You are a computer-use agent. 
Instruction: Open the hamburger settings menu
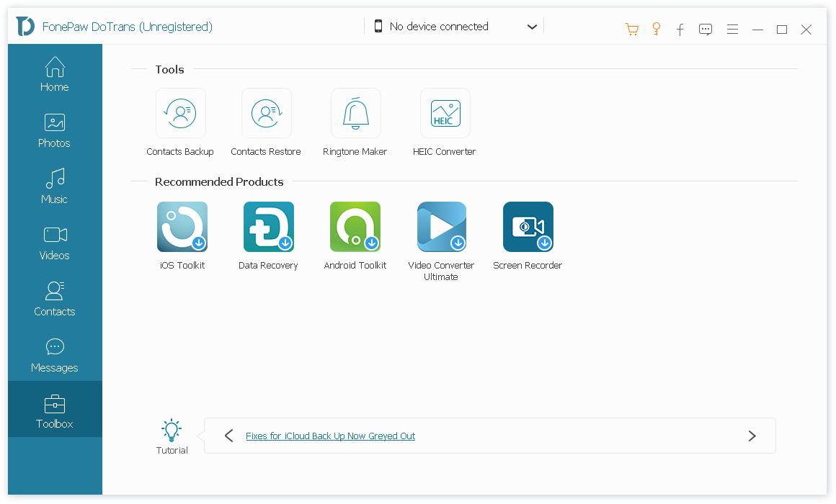tap(732, 30)
